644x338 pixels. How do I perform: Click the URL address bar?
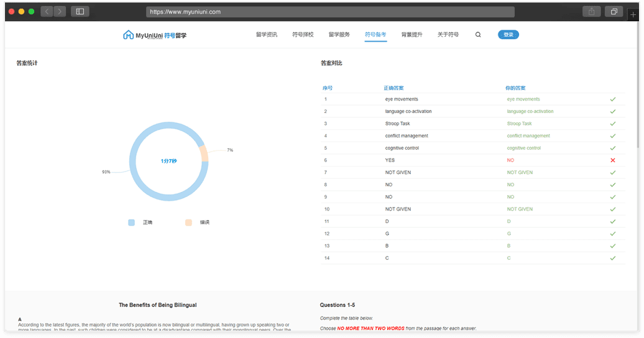pyautogui.click(x=330, y=12)
